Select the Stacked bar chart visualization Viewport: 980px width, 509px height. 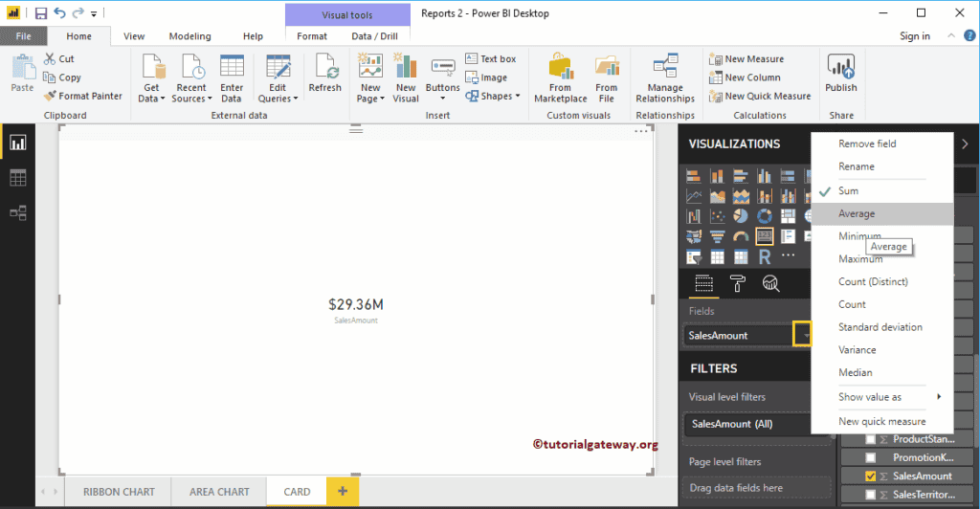(x=694, y=176)
